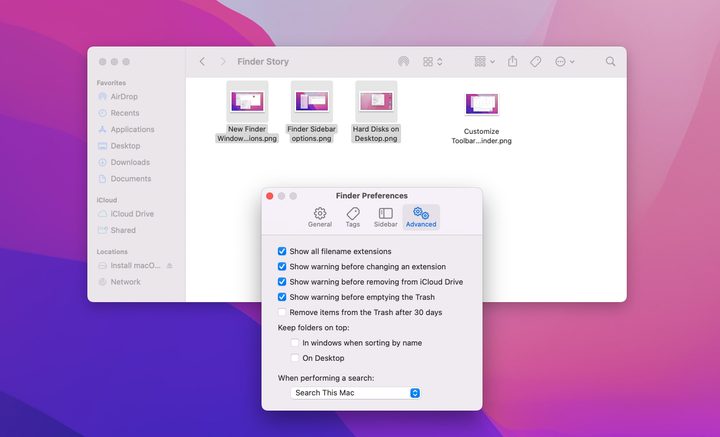The image size is (720, 437).
Task: Select Finder Sidebar options.png thumbnail
Action: [311, 102]
